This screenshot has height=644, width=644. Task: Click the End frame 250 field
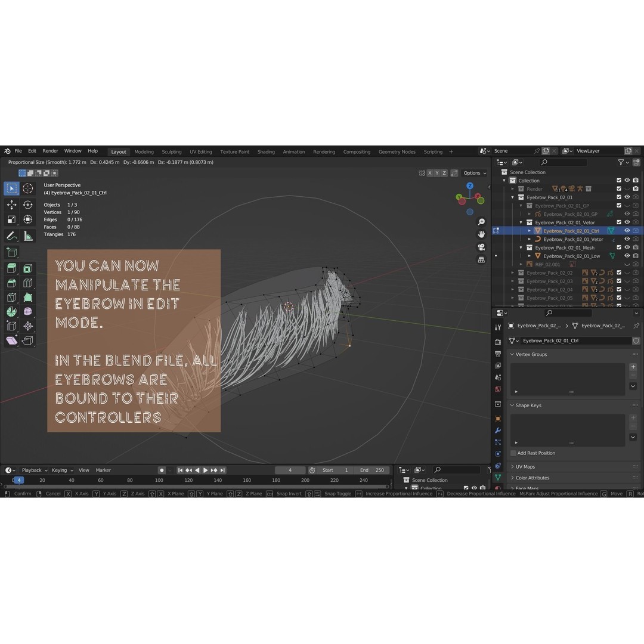click(372, 470)
